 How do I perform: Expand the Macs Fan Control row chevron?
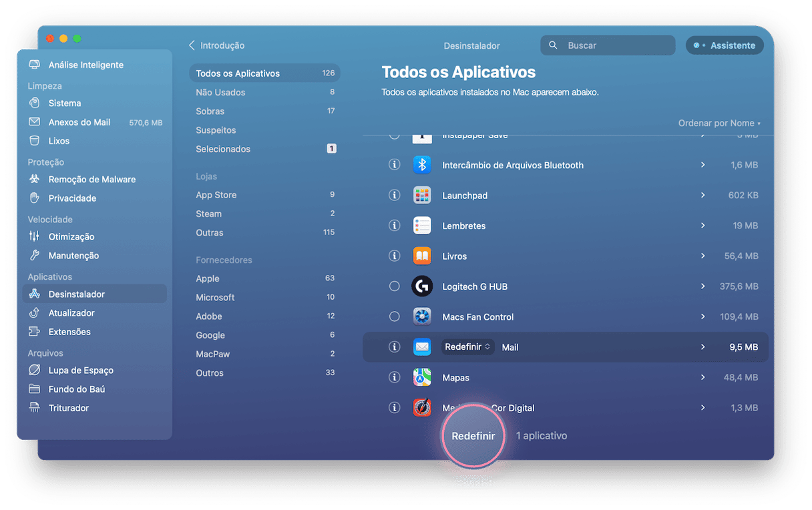coord(702,317)
